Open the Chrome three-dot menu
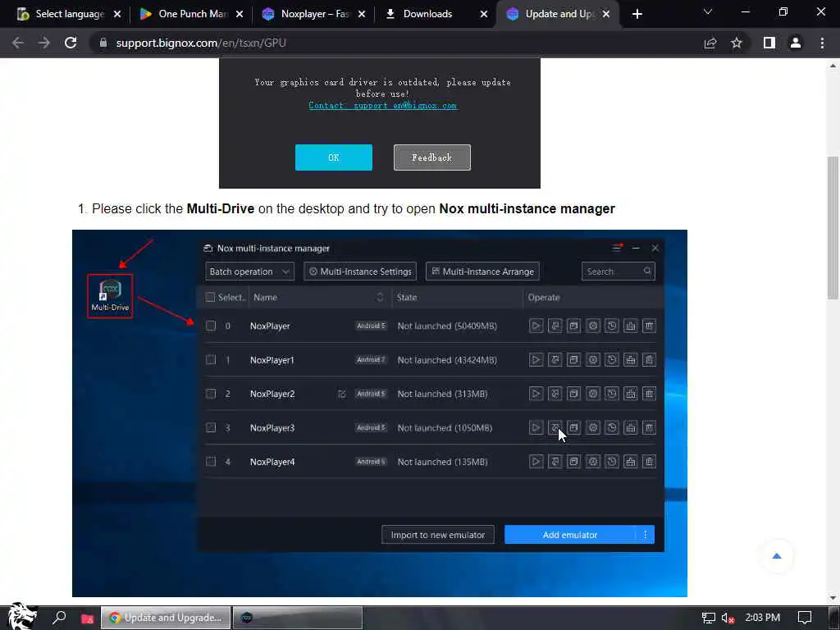 (822, 43)
